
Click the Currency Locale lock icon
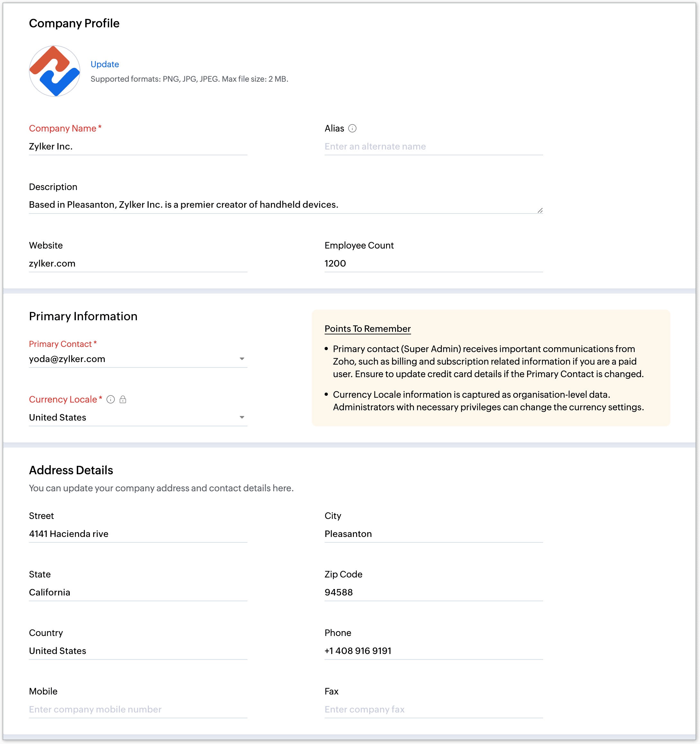123,399
